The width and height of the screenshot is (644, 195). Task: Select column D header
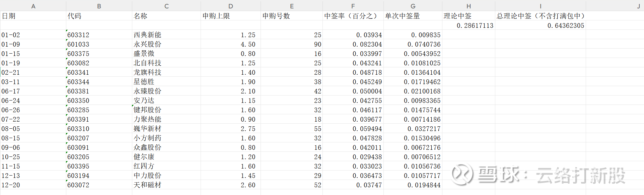[x=231, y=6]
